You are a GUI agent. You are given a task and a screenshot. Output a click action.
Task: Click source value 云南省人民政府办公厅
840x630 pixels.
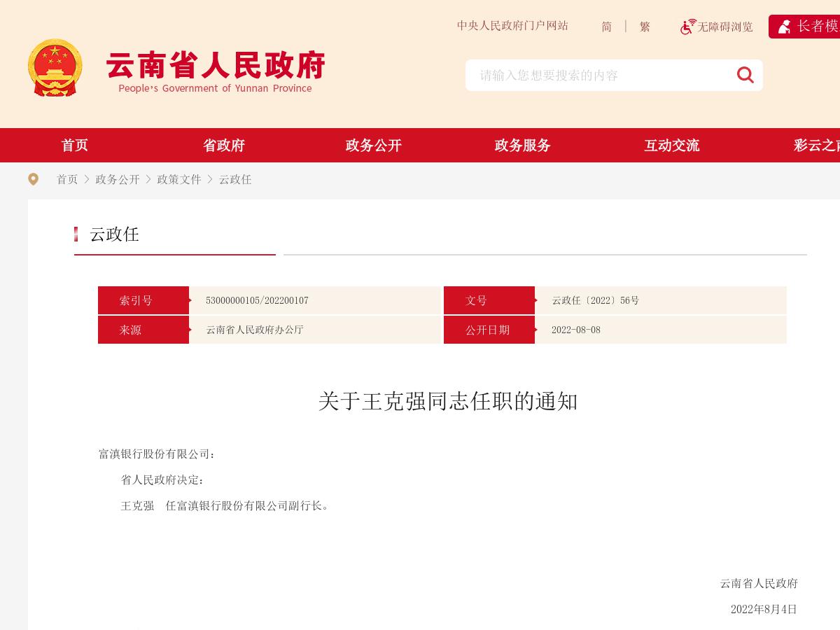255,330
